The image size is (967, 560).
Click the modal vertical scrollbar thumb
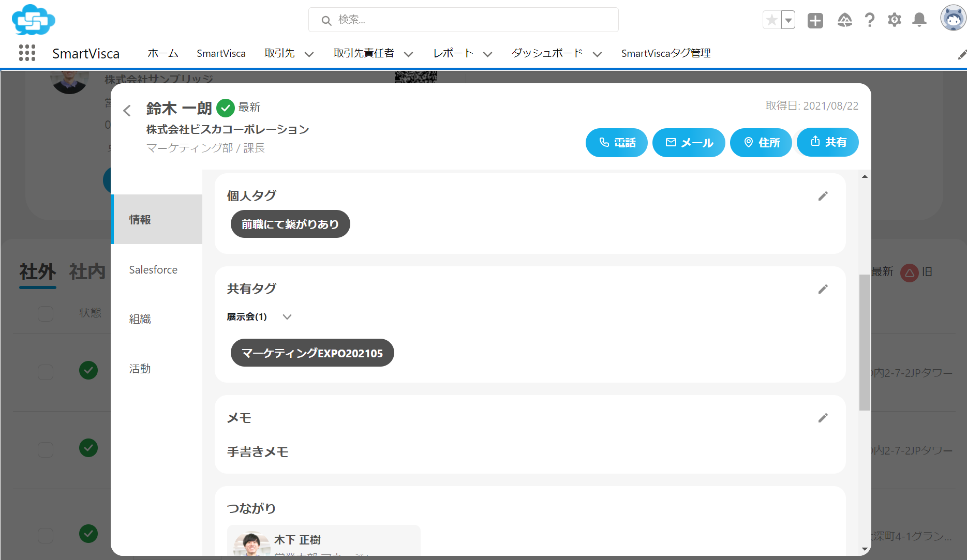865,342
